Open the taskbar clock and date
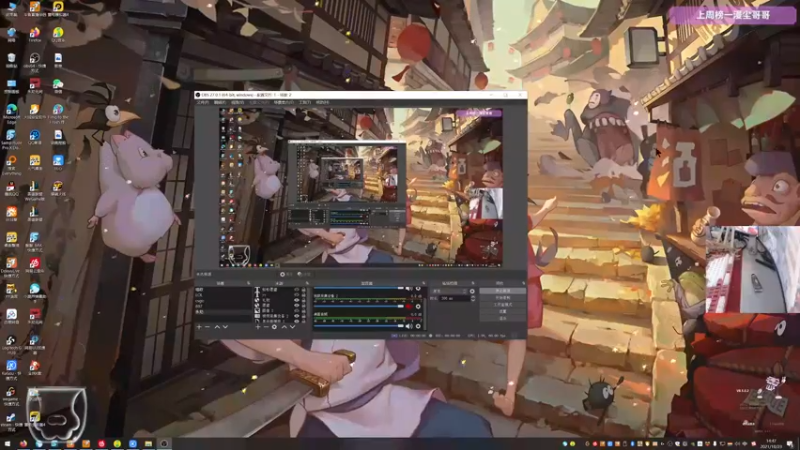Screen dimensions: 800x450 pos(771,443)
